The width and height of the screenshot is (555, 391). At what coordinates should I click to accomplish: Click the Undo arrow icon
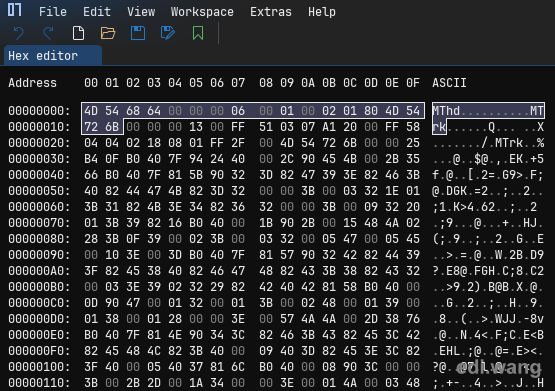(18, 33)
